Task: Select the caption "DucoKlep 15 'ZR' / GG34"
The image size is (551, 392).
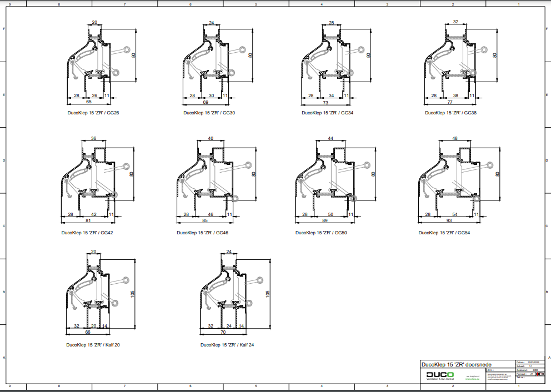Action: (x=328, y=113)
